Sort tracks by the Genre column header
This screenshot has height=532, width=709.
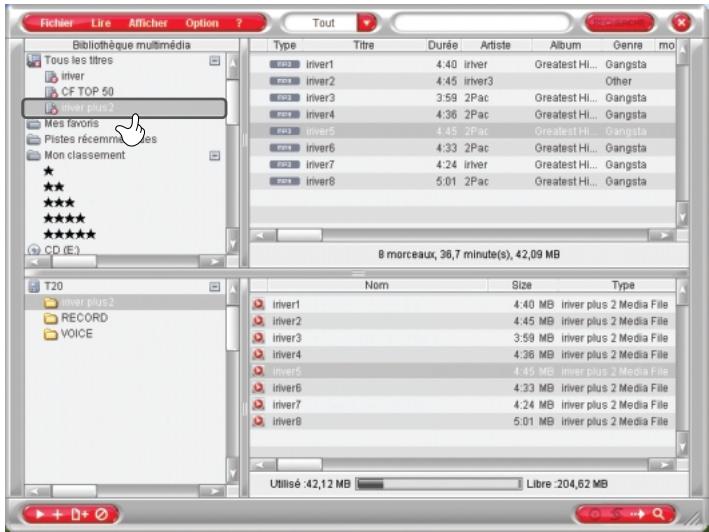coord(628,45)
